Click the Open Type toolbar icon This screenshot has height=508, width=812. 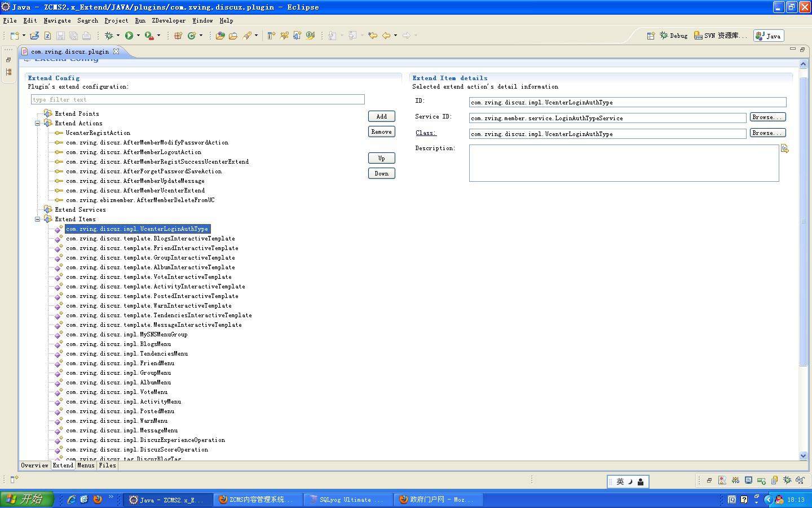pos(220,36)
